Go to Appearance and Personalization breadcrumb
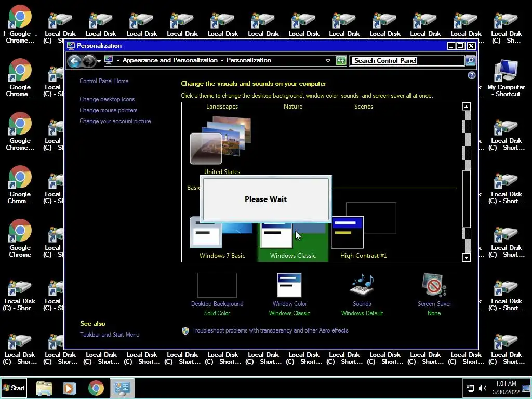The image size is (532, 399). (x=170, y=60)
